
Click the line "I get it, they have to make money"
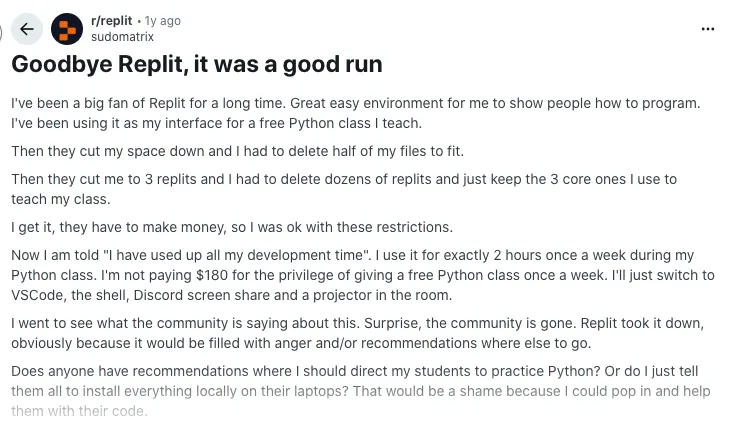(231, 226)
